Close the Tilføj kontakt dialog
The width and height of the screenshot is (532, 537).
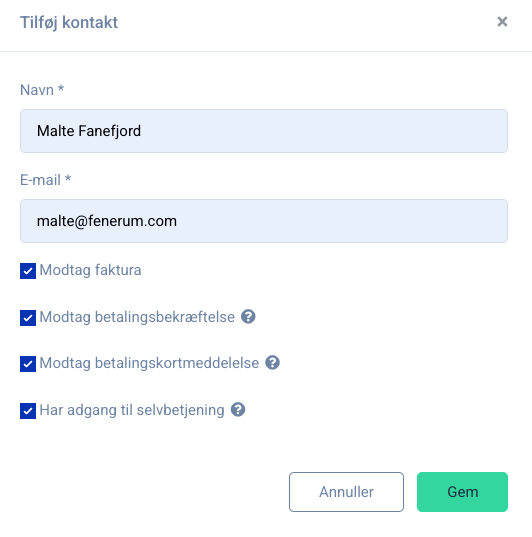502,22
